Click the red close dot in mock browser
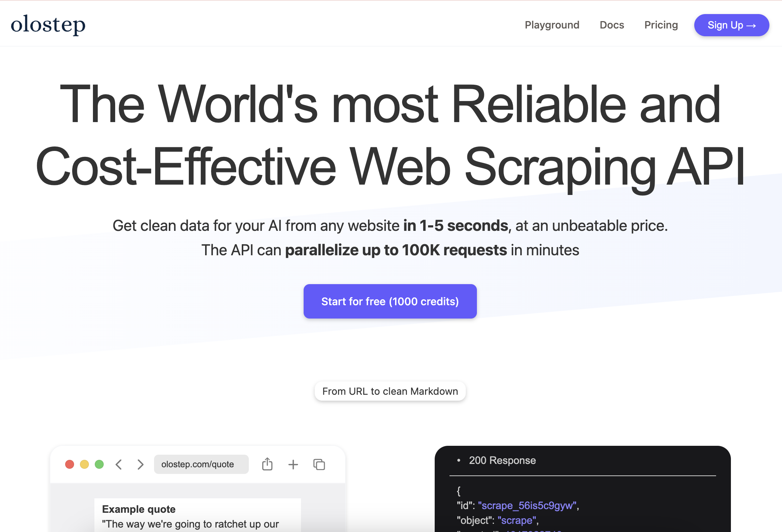 coord(70,464)
